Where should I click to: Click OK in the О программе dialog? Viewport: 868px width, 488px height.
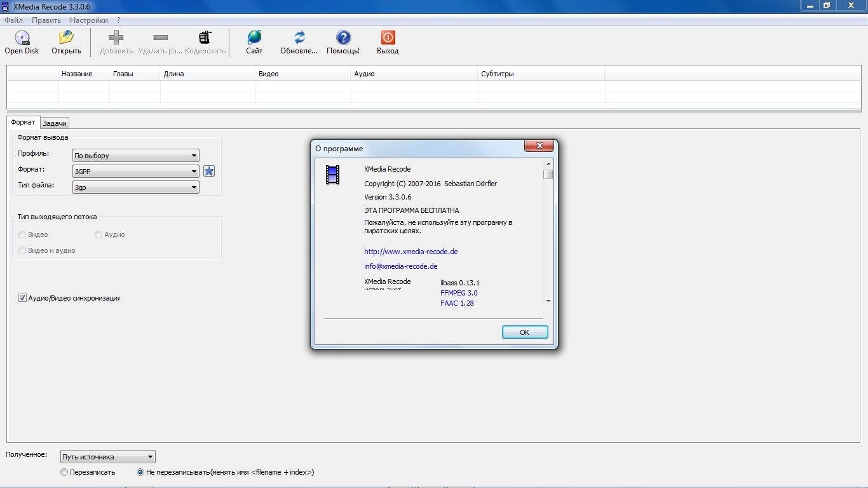pos(525,332)
